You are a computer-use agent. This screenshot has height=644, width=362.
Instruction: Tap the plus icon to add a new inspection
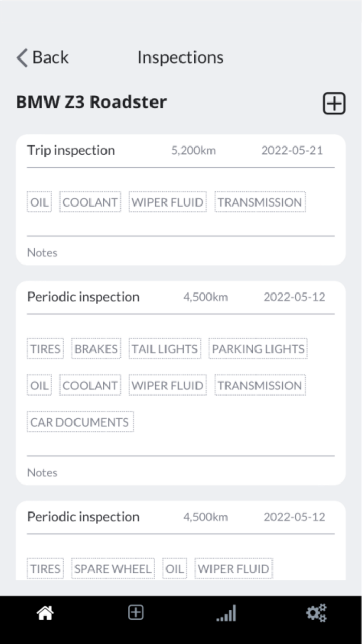click(334, 103)
